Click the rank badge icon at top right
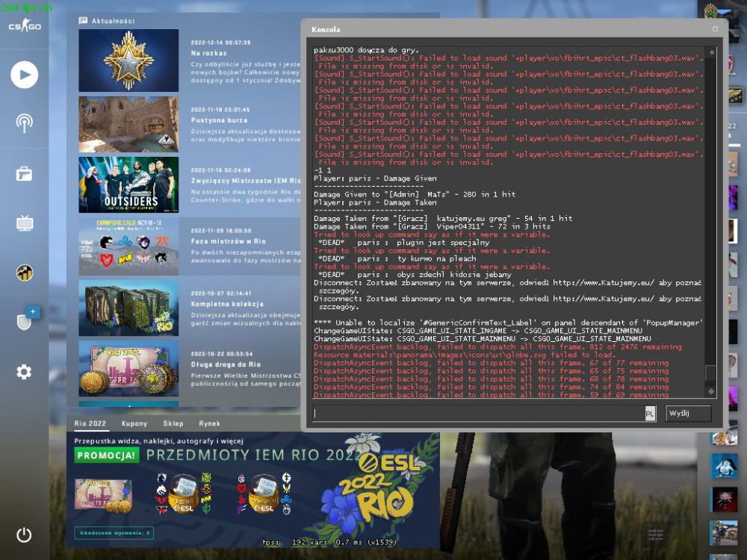747x560 pixels. click(711, 12)
